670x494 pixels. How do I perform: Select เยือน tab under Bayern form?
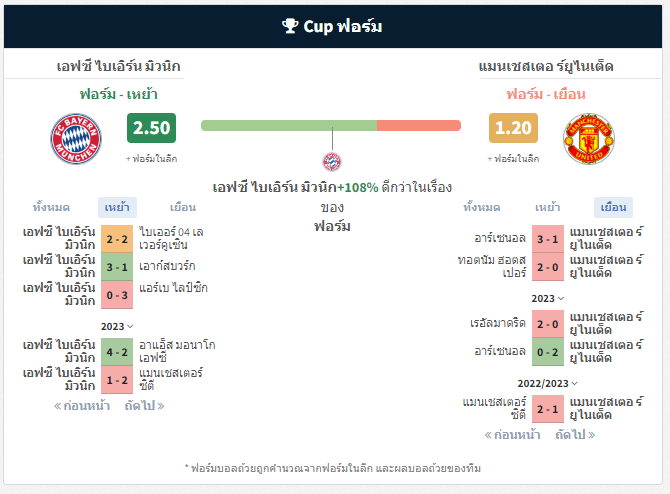[183, 208]
